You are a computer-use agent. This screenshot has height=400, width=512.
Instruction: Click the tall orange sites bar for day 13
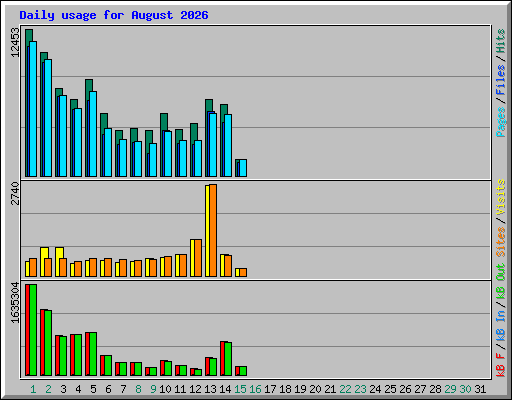click(x=213, y=230)
